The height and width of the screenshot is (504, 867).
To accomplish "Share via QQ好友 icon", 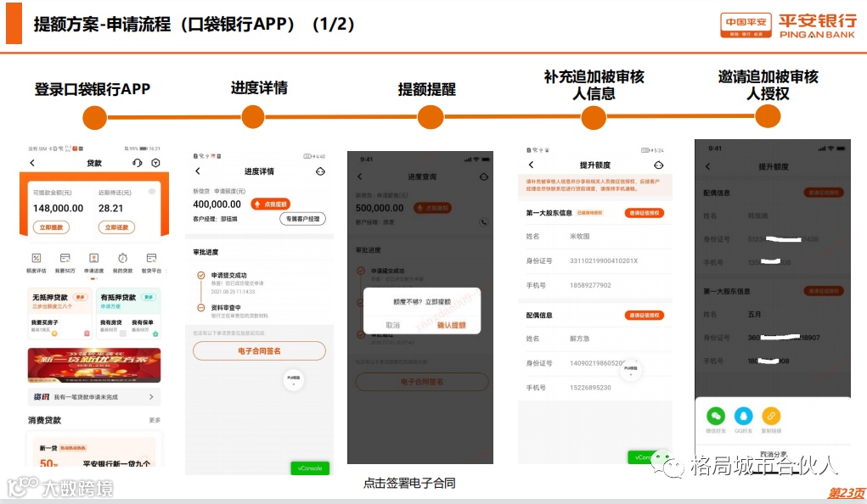I will [743, 416].
